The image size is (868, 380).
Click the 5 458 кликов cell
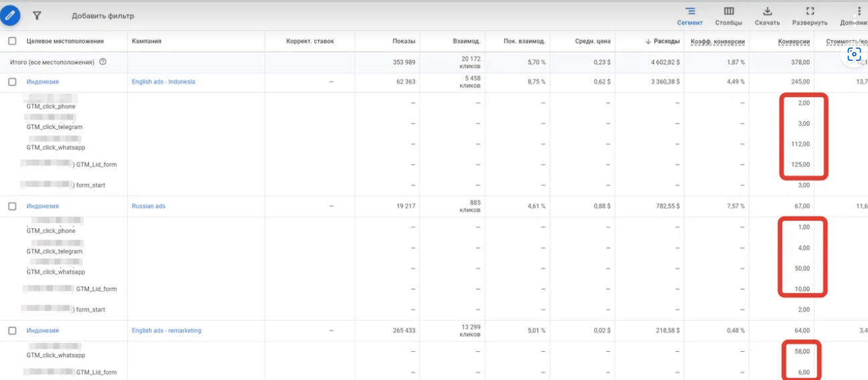pyautogui.click(x=469, y=82)
